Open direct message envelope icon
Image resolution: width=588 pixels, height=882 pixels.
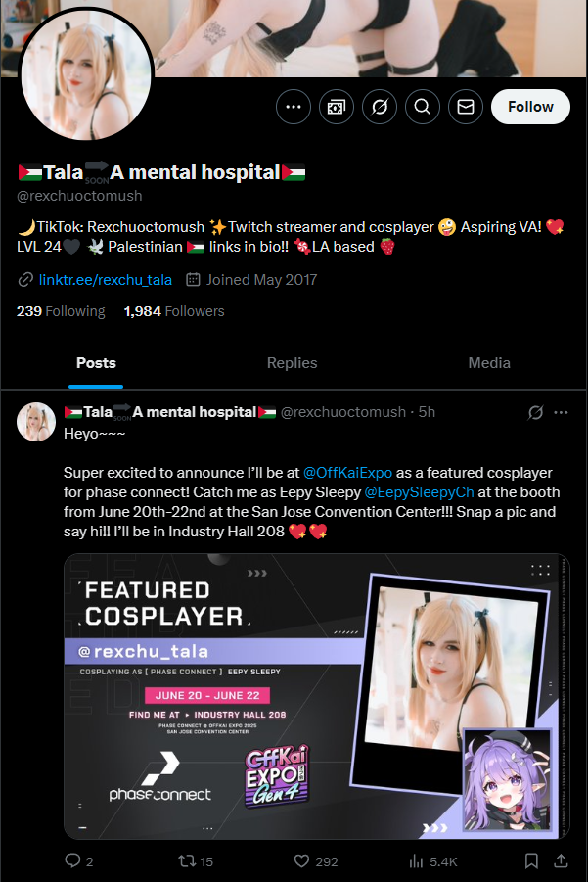click(x=466, y=107)
